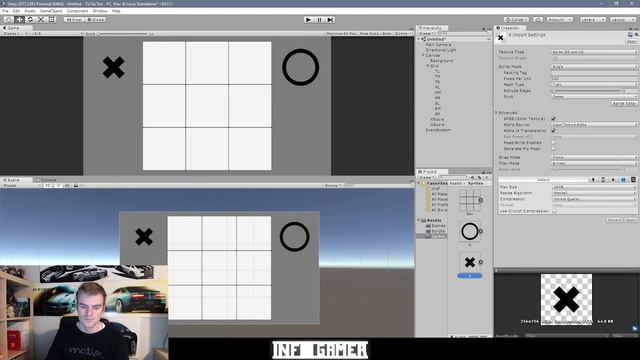Screen dimensions: 640x360
Task: Open the File menu
Action: pos(5,11)
